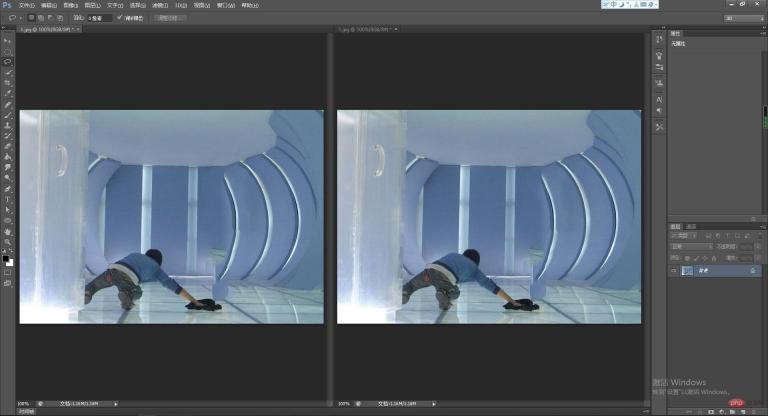Screen dimensions: 768x416
Task: Toggle the 消除锯齿 anti-alias checkbox
Action: (x=120, y=17)
